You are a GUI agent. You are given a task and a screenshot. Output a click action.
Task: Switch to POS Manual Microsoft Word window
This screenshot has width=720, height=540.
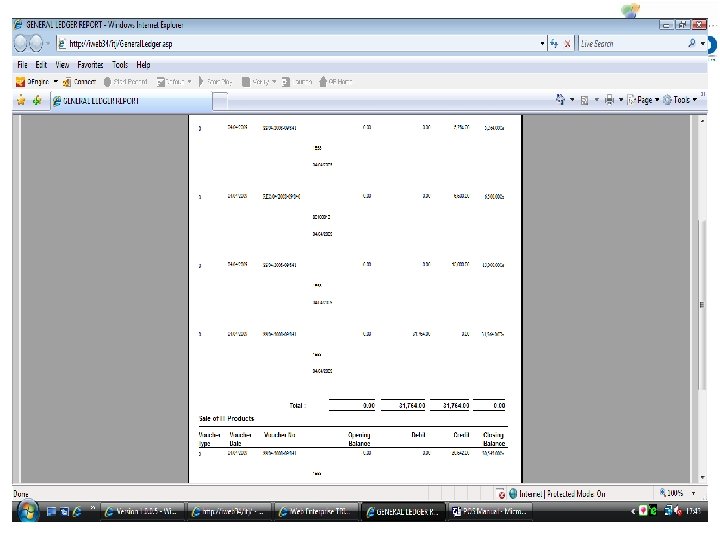[x=490, y=512]
